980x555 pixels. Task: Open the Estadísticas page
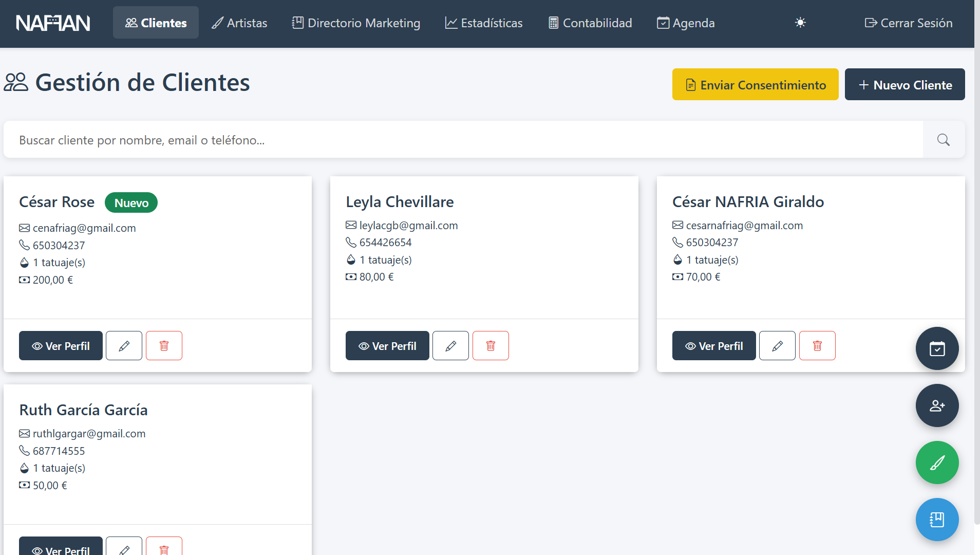click(x=484, y=23)
